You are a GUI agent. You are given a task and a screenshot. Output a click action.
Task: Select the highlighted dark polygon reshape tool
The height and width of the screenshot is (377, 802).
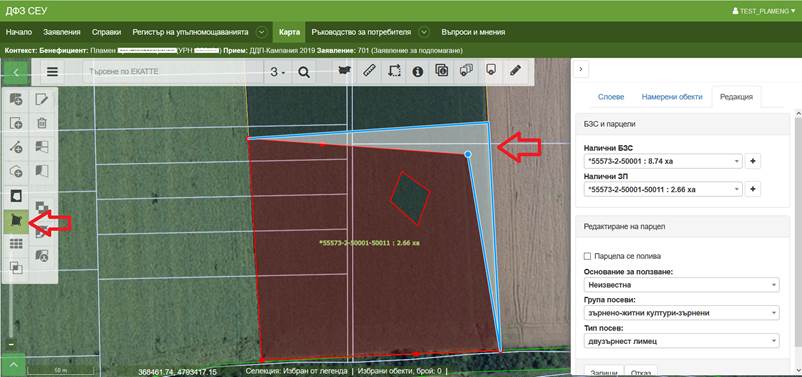click(16, 220)
